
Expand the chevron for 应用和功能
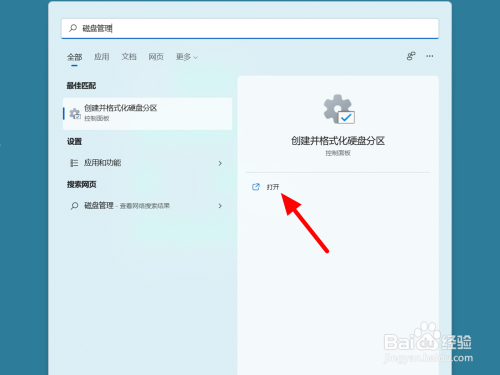tap(220, 163)
